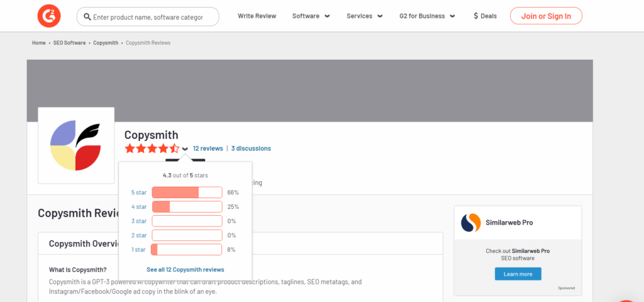Collapse the star rating breakdown chevron

coord(185,149)
